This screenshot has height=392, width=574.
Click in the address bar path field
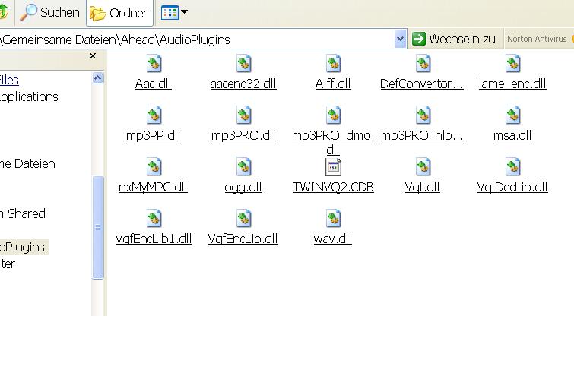(198, 40)
